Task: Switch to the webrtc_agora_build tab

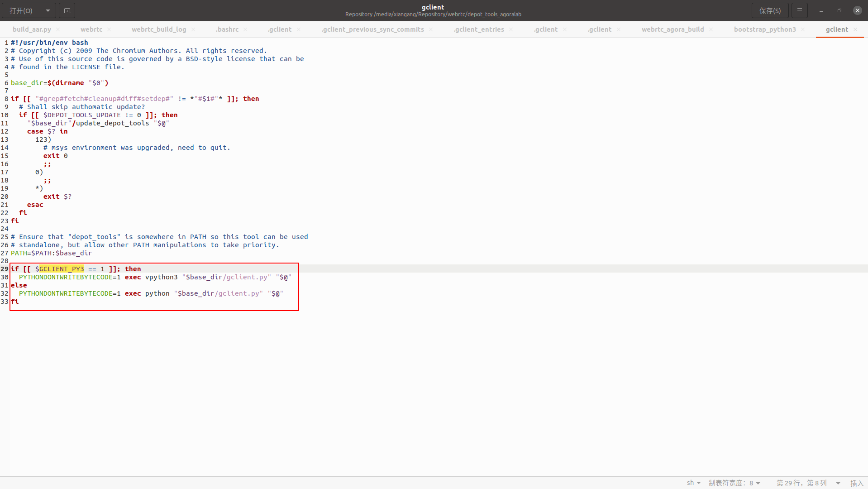Action: point(672,29)
